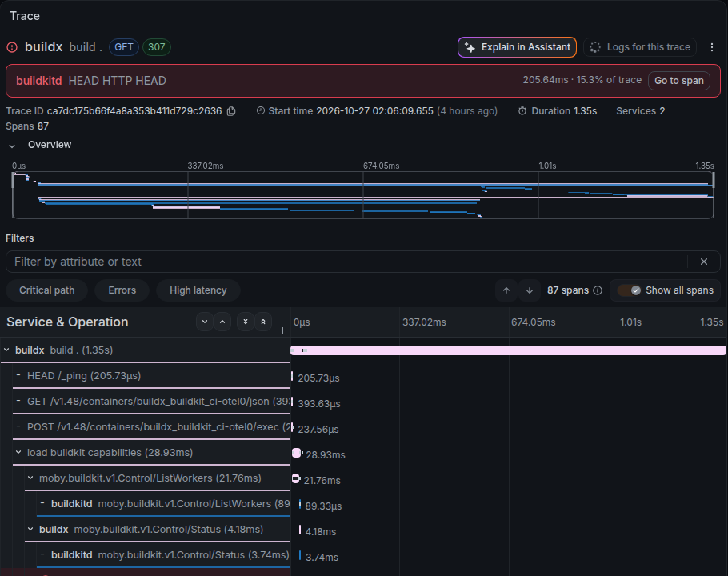This screenshot has height=576, width=728.
Task: Click the Start time value text
Action: pyautogui.click(x=374, y=111)
